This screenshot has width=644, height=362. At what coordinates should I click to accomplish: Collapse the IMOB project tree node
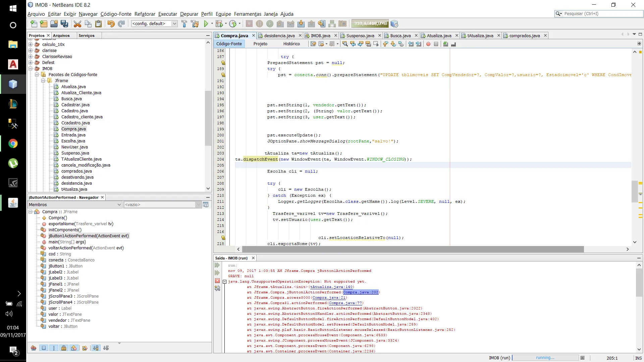coord(31,69)
